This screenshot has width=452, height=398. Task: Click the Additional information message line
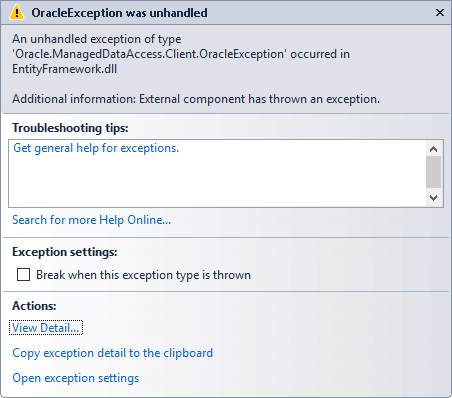pos(196,99)
